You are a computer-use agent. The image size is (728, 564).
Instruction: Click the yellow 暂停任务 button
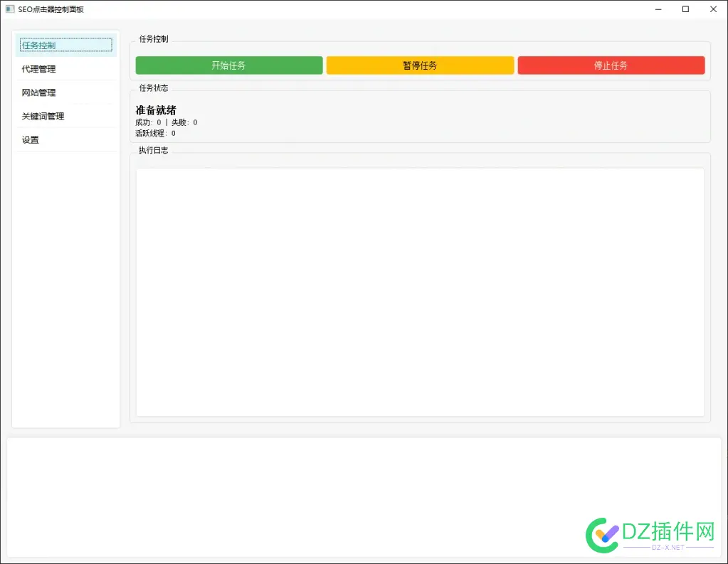click(420, 65)
